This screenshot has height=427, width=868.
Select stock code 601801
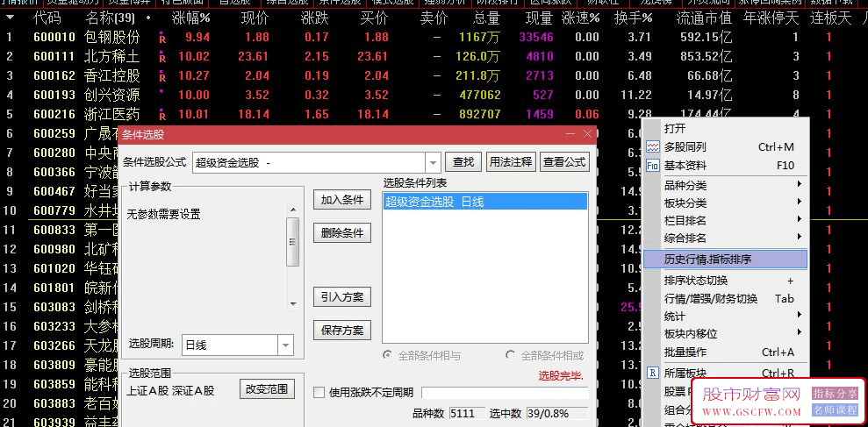click(x=54, y=288)
